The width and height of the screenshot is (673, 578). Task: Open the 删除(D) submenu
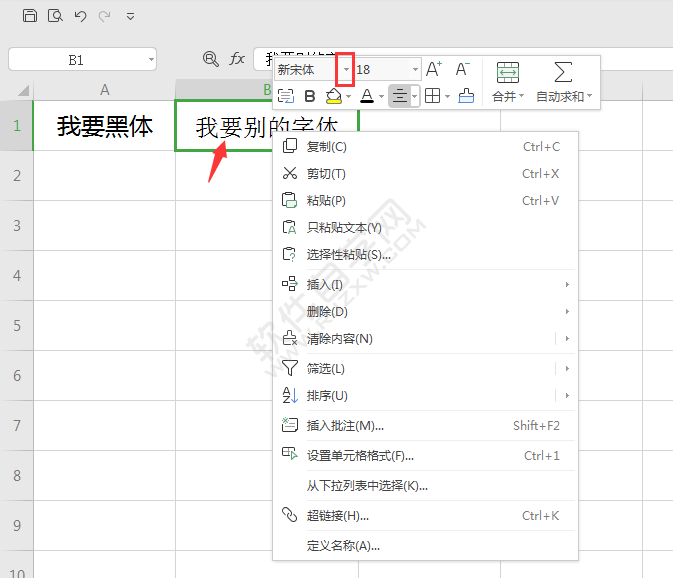[425, 312]
